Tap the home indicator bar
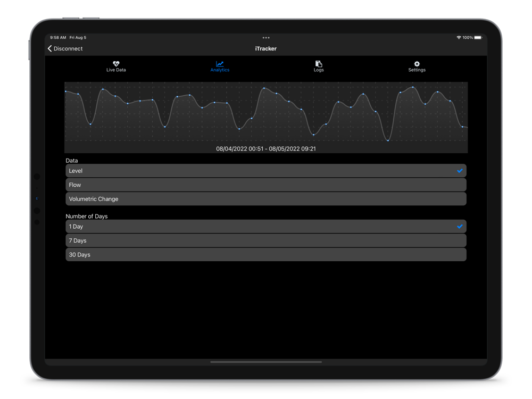The height and width of the screenshot is (399, 532). click(266, 362)
